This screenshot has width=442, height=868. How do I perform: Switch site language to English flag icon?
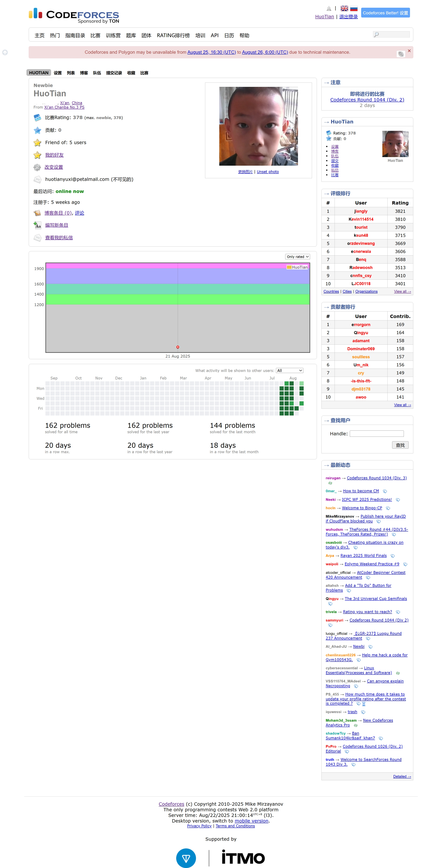click(344, 8)
